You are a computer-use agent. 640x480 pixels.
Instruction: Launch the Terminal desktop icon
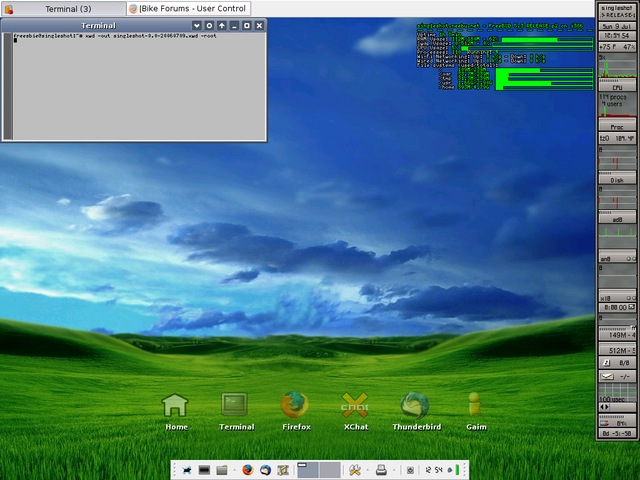pyautogui.click(x=236, y=411)
